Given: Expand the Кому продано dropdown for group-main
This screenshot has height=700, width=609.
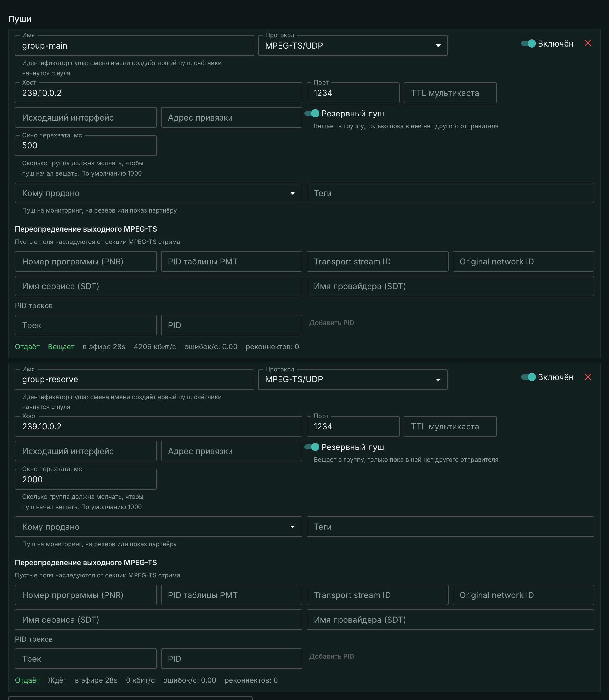Looking at the screenshot, I should click(158, 193).
